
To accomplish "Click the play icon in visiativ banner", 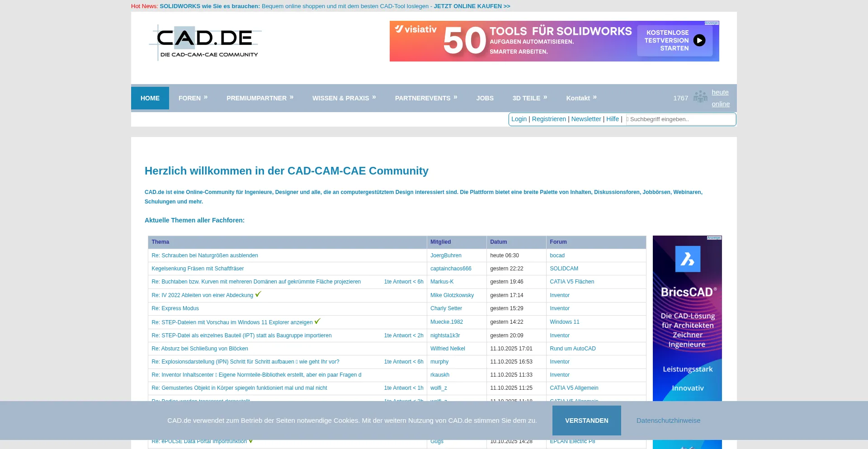I will pyautogui.click(x=699, y=41).
